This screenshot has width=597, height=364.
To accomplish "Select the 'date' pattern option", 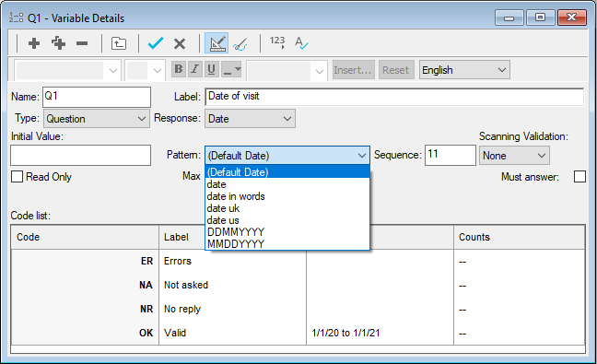I will pos(287,184).
